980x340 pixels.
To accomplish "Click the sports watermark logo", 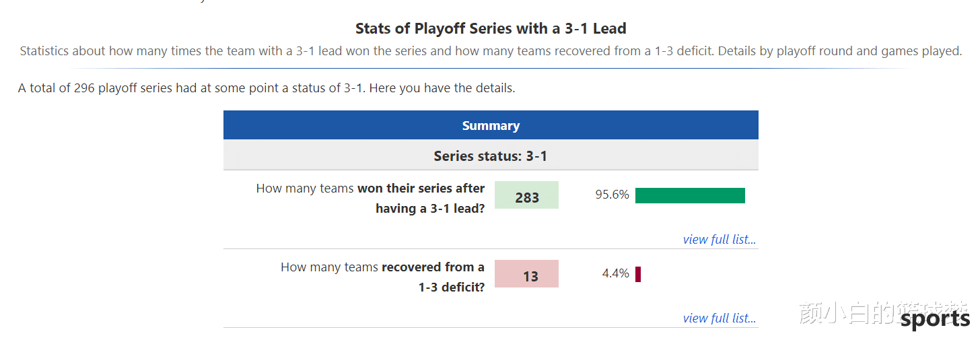I will point(936,318).
